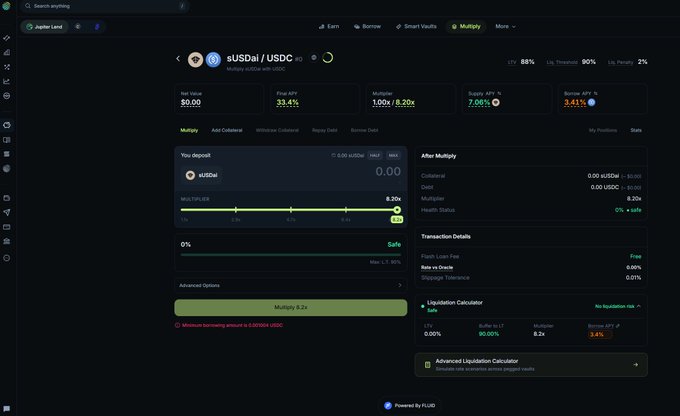Open the circled-dash icon at sidebar bottom group

7,258
